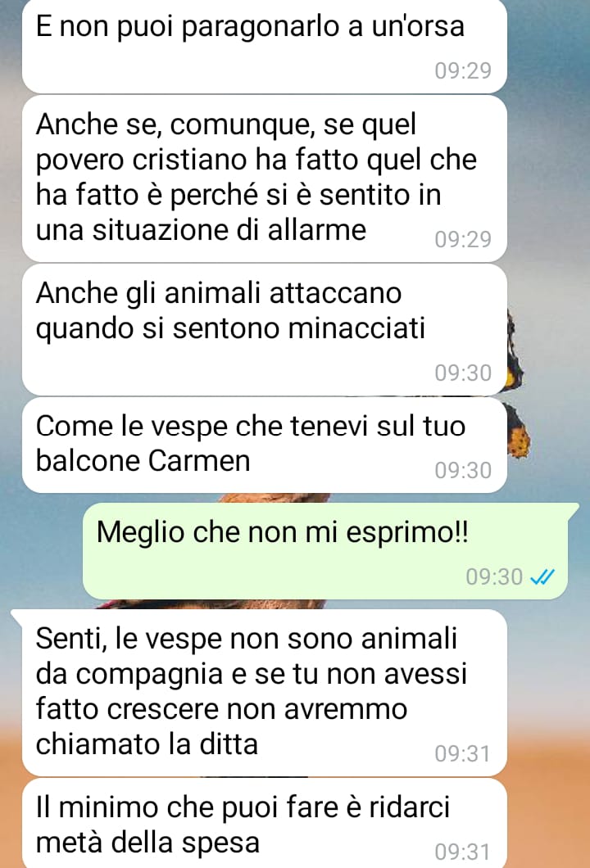
Task: Tap the 'Anche gli animali attaccano' message bubble
Action: (264, 329)
